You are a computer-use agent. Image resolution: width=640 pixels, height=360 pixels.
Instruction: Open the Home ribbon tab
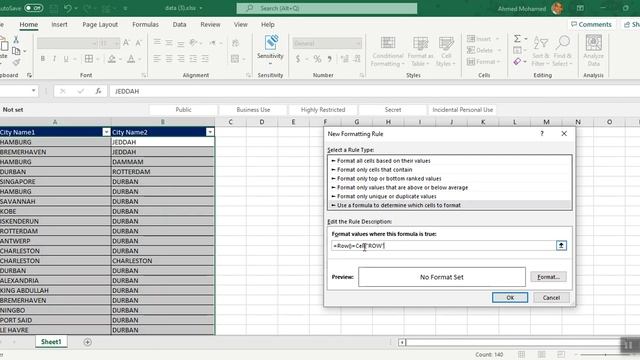(x=29, y=24)
